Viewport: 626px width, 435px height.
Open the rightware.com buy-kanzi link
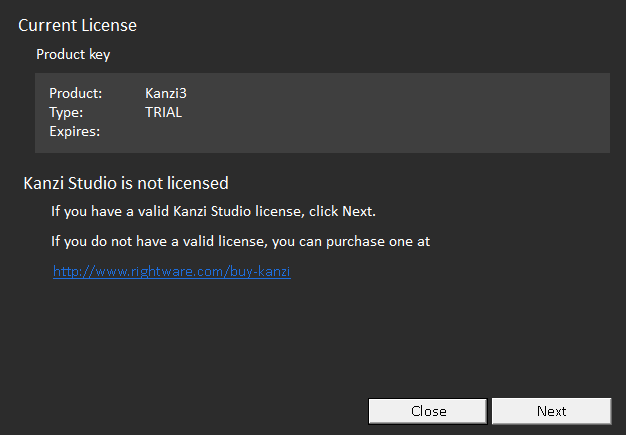point(171,271)
